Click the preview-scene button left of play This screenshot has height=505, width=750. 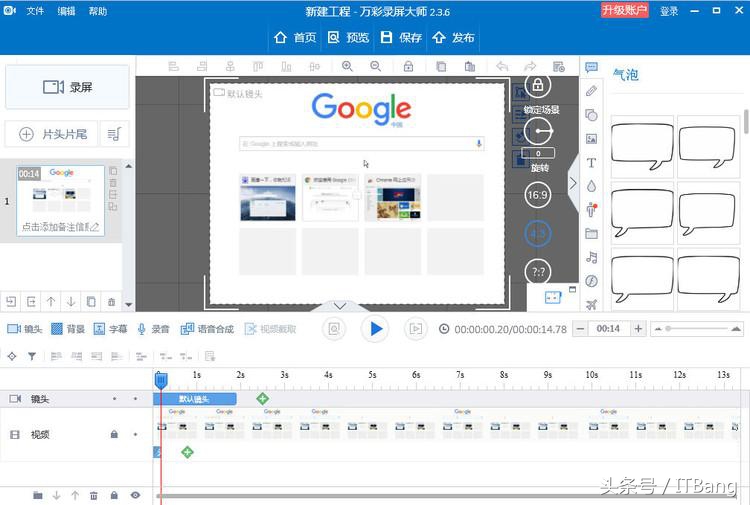[x=334, y=329]
